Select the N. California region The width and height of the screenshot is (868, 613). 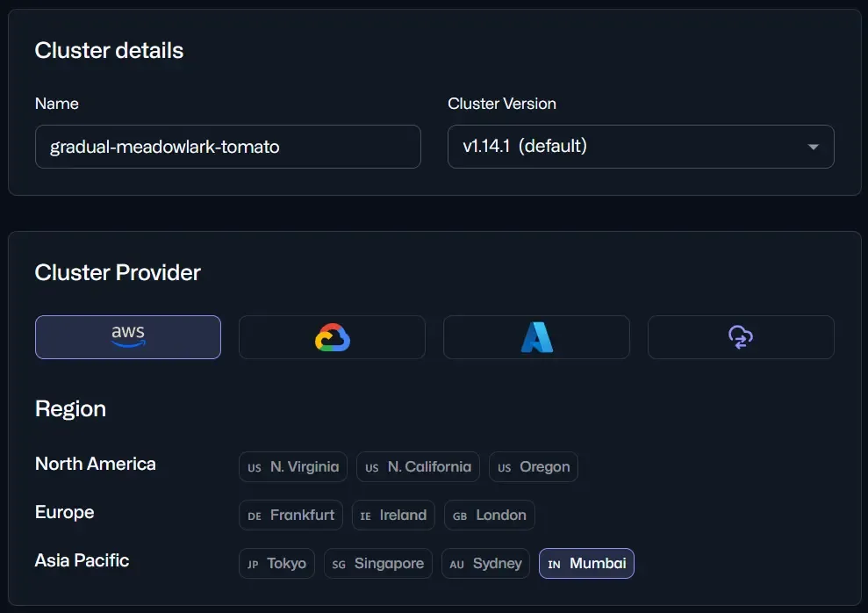(x=418, y=467)
